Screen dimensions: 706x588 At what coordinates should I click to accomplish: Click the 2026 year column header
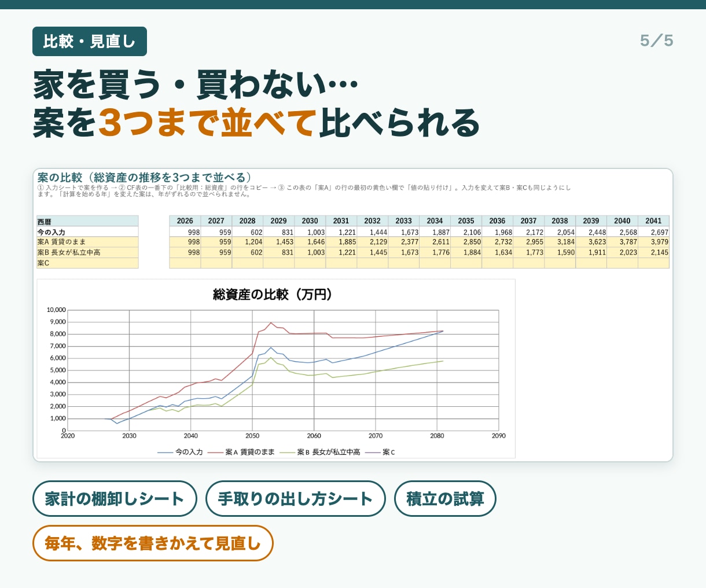tap(185, 221)
